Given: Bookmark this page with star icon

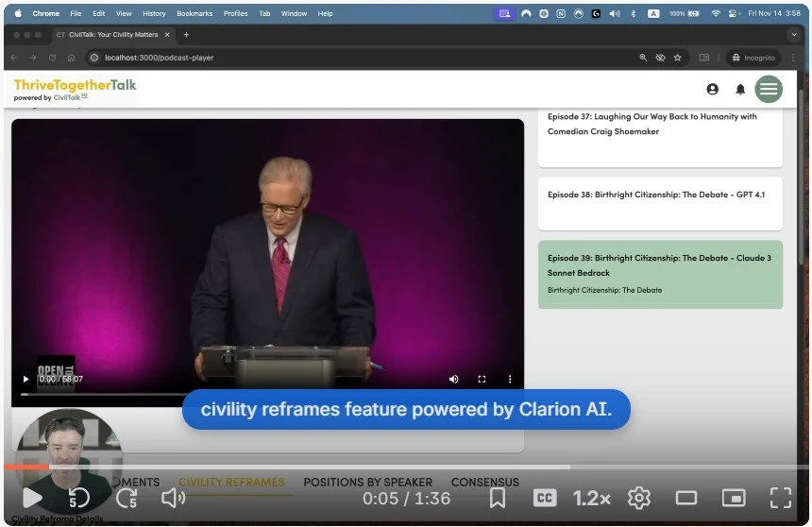Looking at the screenshot, I should [677, 58].
